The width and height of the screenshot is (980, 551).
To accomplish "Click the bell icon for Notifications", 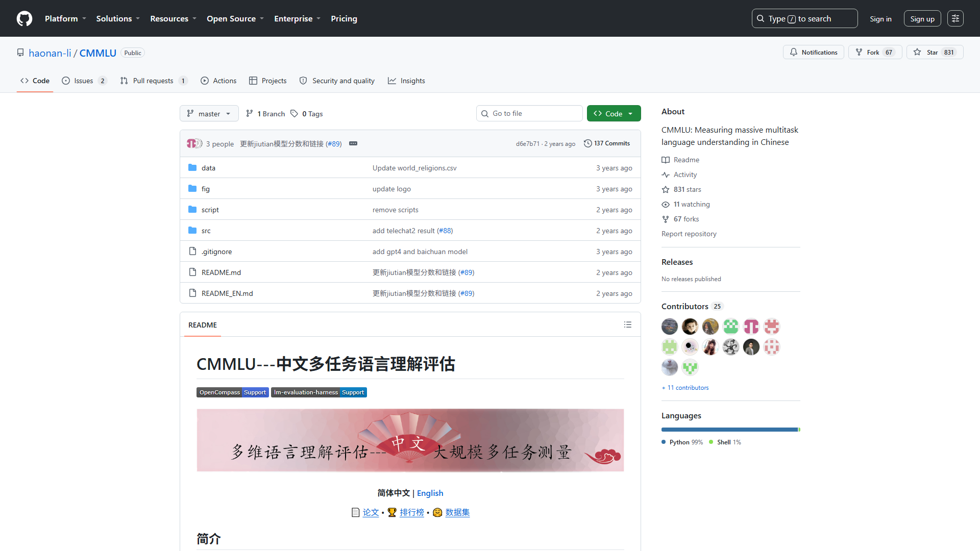I will (x=794, y=52).
